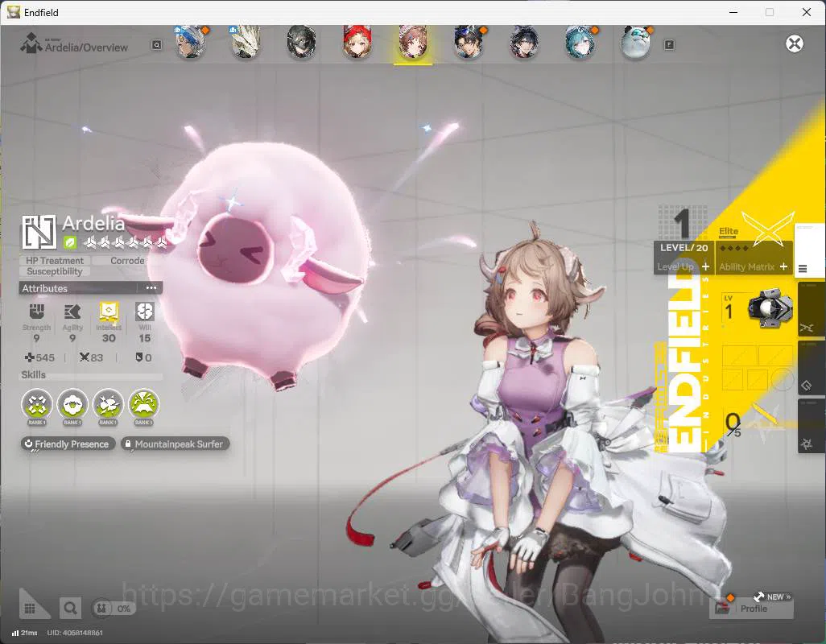Image resolution: width=826 pixels, height=644 pixels.
Task: Open the weapon side tab
Action: pos(811,310)
